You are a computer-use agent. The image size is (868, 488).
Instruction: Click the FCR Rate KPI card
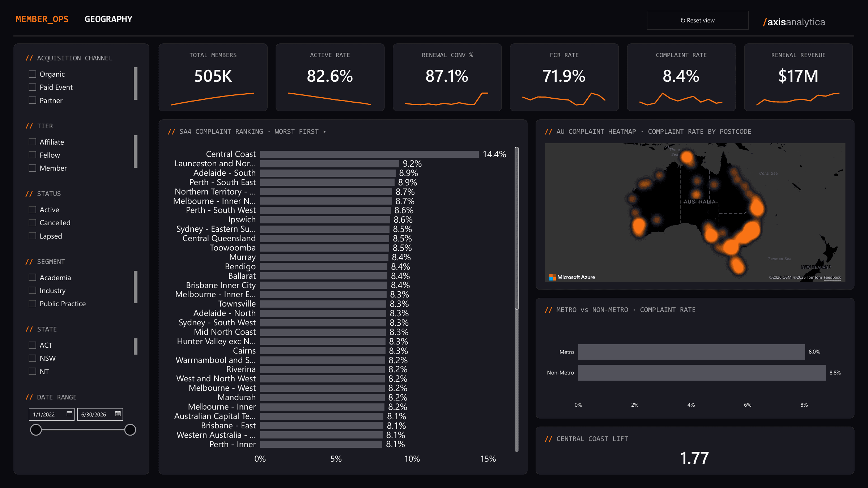(x=564, y=77)
